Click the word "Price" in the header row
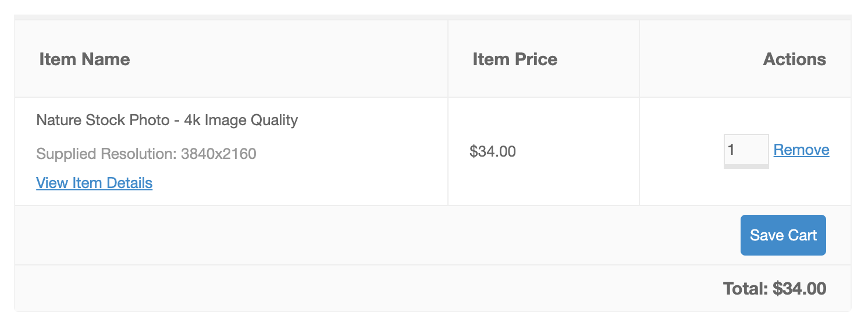Screen dimensions: 868x326 (535, 59)
